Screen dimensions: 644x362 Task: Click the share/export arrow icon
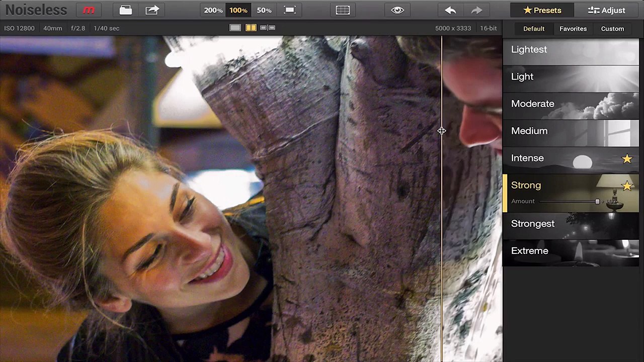pos(152,10)
